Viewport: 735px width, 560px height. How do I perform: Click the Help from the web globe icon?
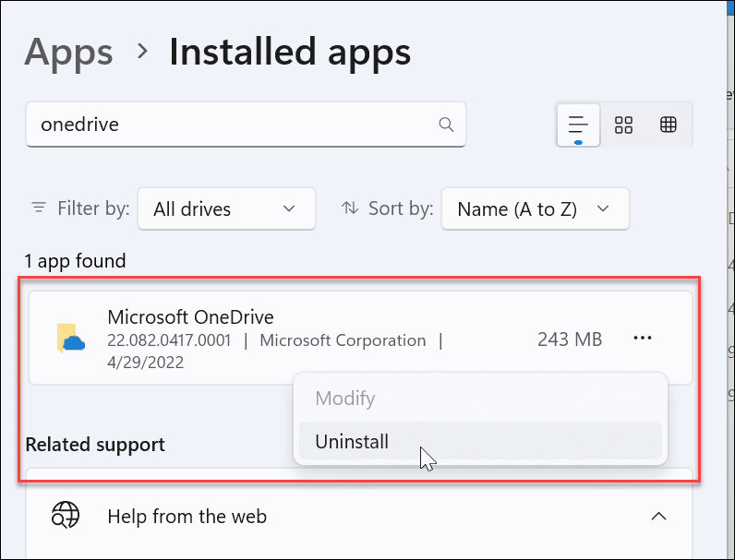click(66, 515)
